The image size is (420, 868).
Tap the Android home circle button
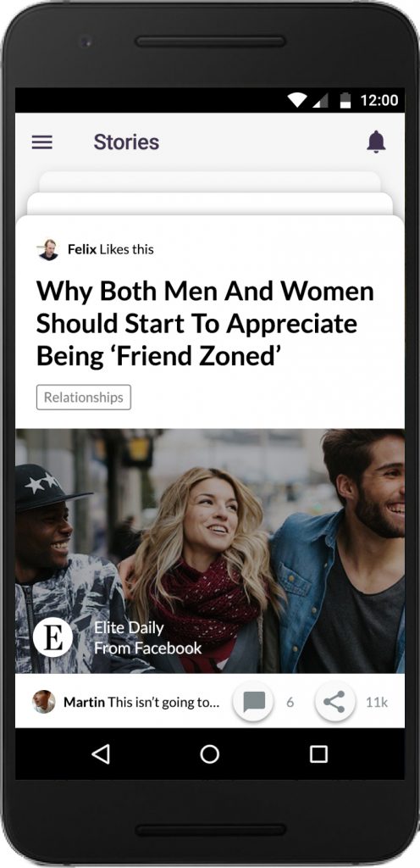point(209,754)
